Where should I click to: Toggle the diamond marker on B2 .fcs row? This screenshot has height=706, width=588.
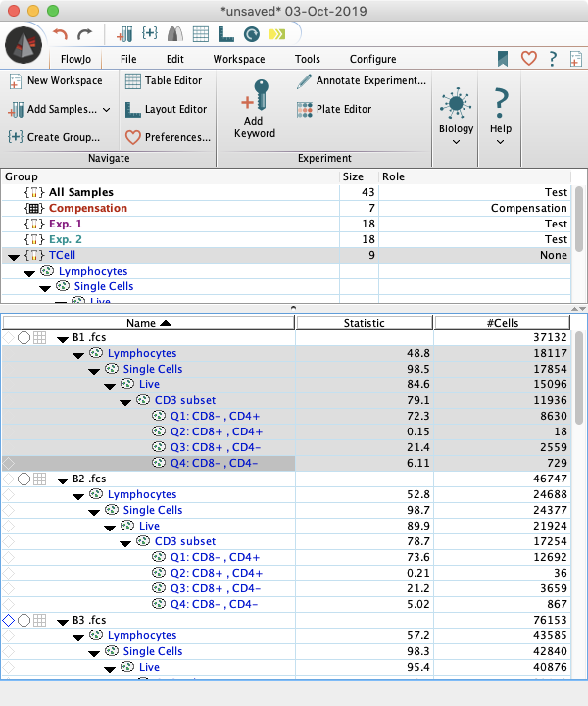9,479
